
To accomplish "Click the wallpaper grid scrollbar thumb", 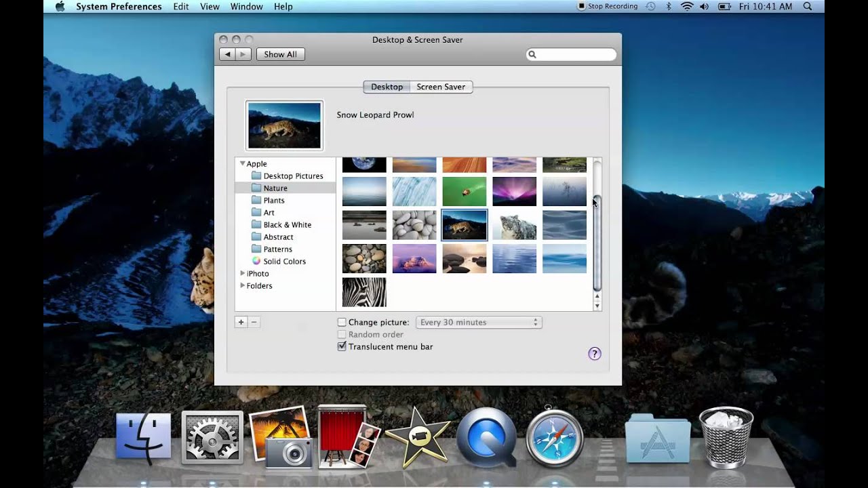I will 597,242.
